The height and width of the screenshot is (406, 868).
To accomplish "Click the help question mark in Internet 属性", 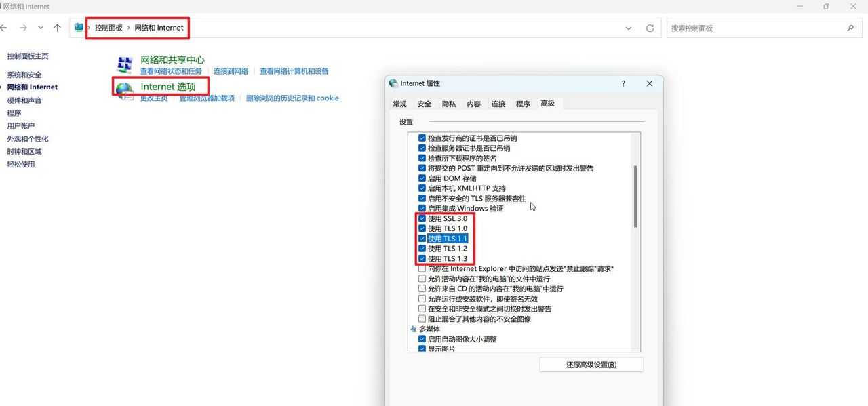I will click(x=623, y=83).
